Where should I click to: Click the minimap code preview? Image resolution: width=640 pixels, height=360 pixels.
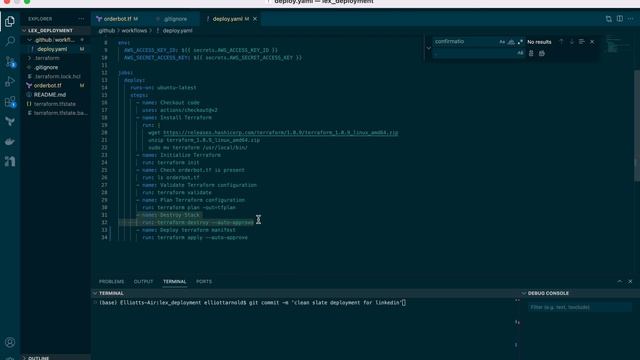618,45
